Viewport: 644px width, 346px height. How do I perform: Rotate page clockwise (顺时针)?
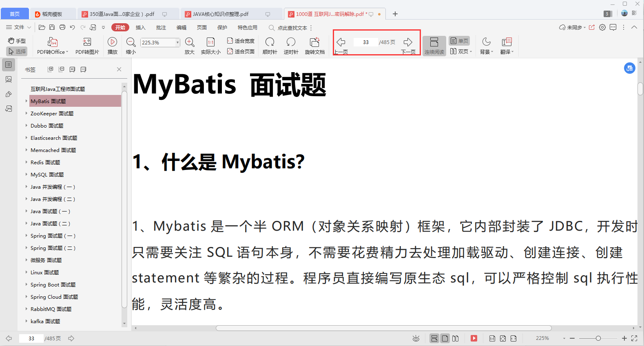[270, 46]
